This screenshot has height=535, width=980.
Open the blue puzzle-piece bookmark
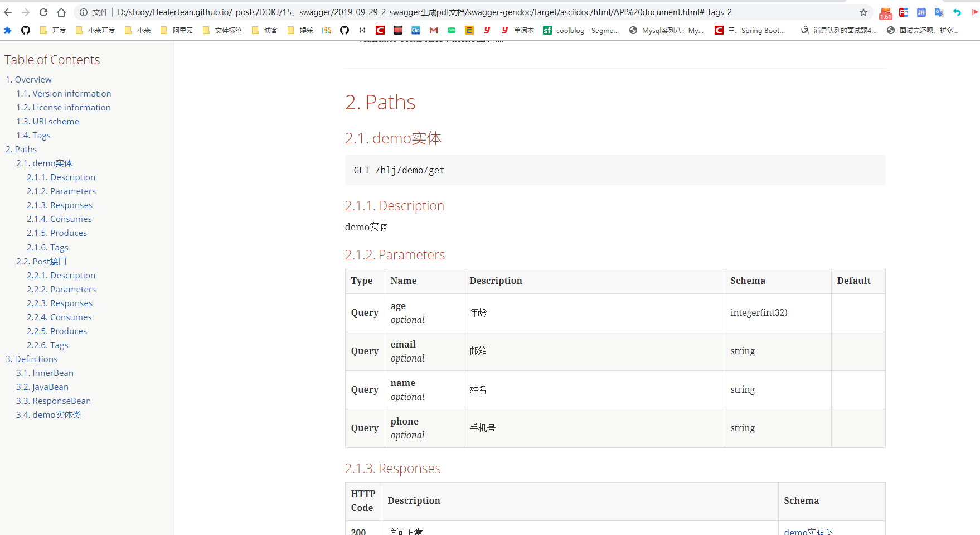click(8, 30)
